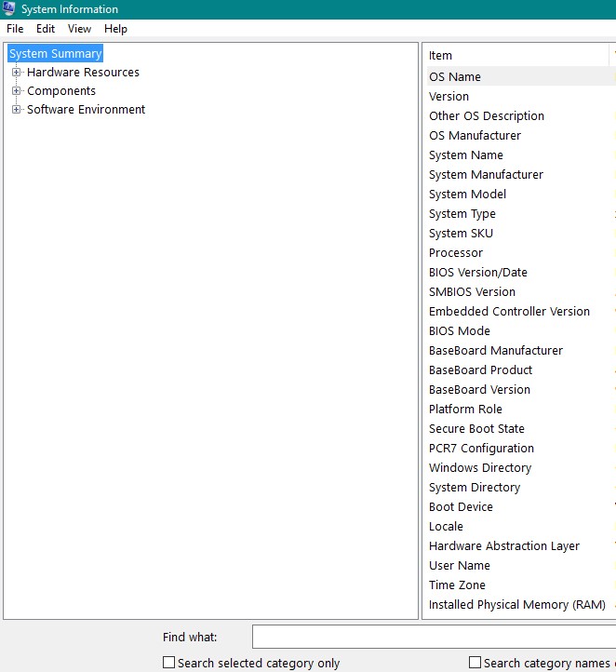This screenshot has height=672, width=616.
Task: Open the Edit menu
Action: coord(46,29)
